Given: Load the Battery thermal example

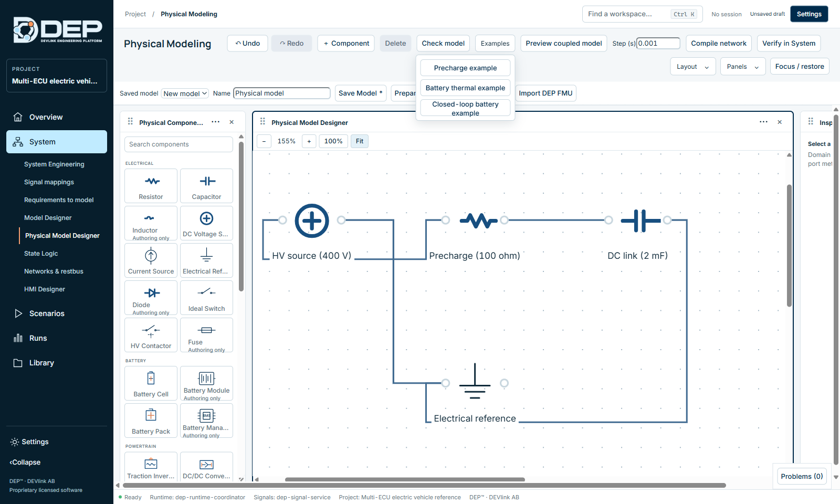Looking at the screenshot, I should pos(465,88).
